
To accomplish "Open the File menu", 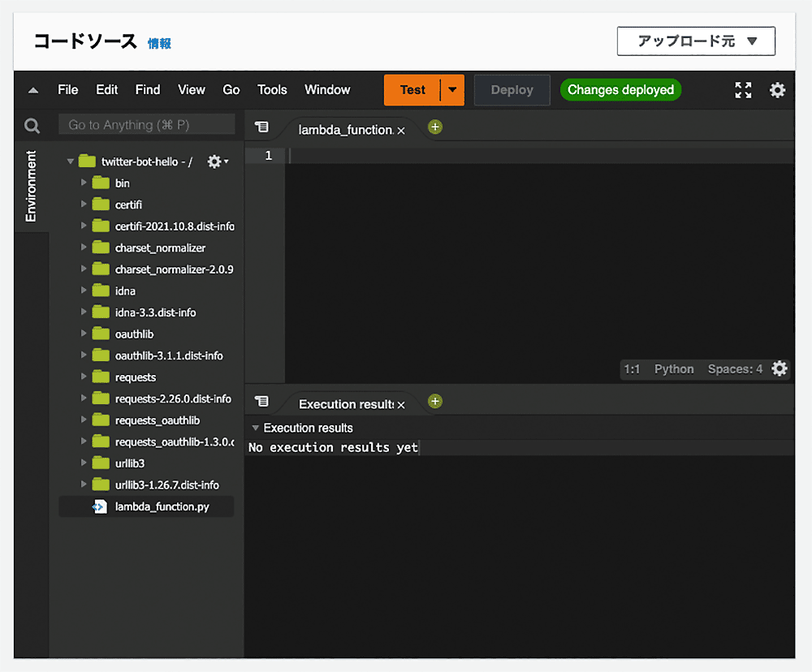I will 68,90.
